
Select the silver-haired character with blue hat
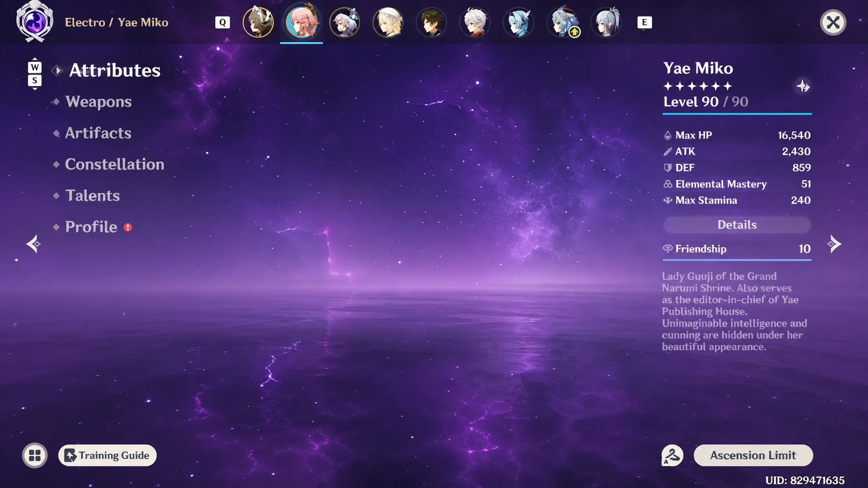point(345,22)
